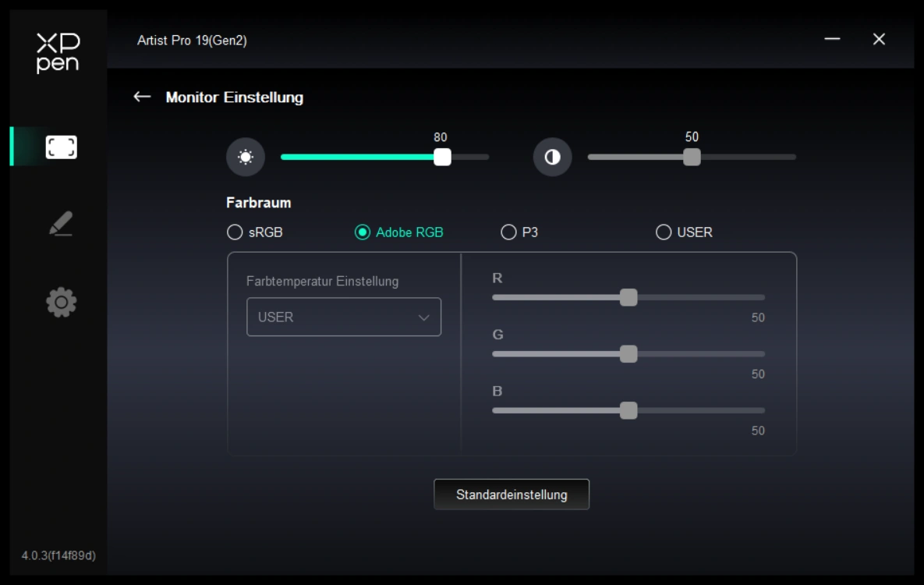Click the Standardeinstellung button

[512, 495]
